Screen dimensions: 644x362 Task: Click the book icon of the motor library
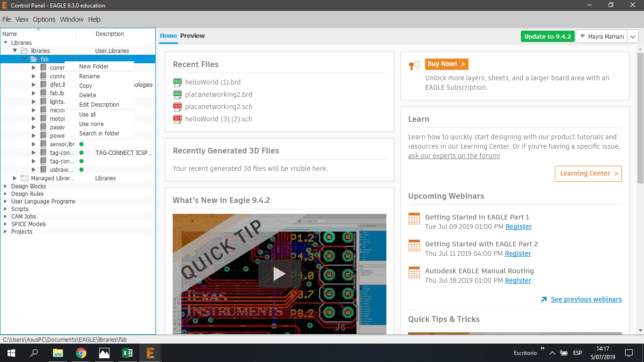(x=44, y=118)
